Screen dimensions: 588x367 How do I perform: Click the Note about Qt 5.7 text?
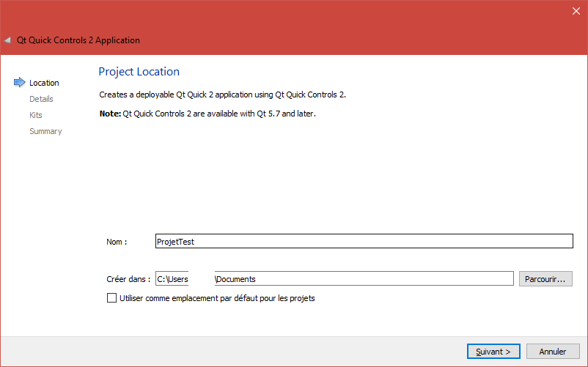tap(207, 114)
